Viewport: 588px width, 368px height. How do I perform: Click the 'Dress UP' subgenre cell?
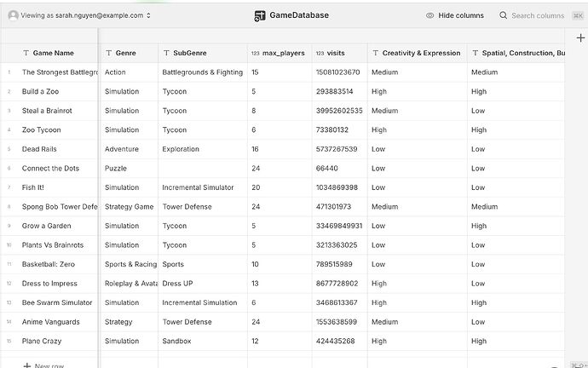[203, 284]
